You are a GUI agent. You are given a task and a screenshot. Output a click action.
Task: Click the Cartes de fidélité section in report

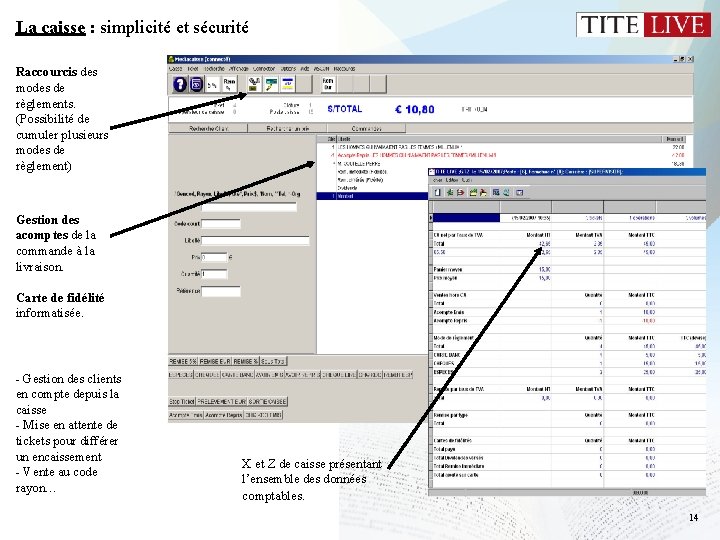click(453, 440)
